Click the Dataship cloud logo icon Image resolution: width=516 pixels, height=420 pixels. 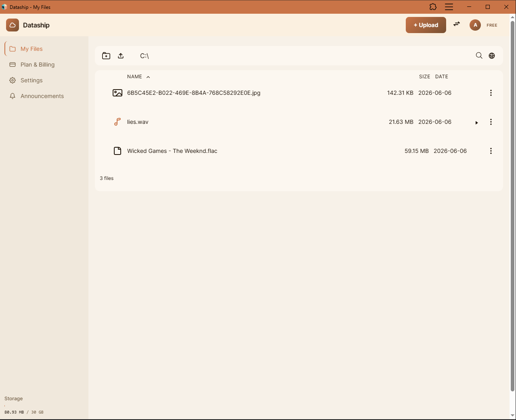tap(13, 25)
